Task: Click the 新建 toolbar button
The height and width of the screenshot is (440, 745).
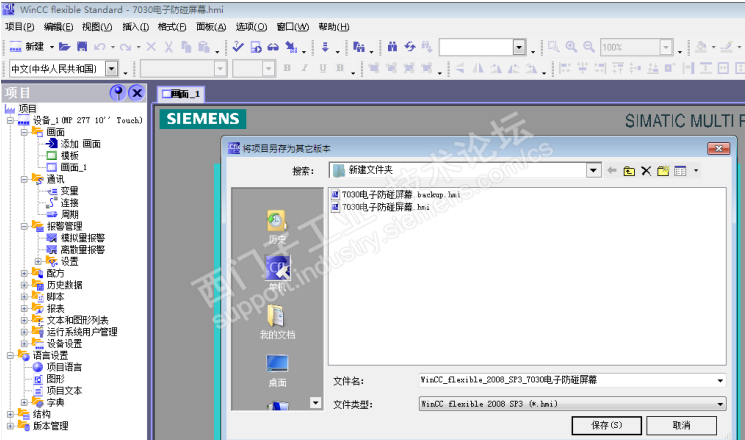Action: pos(27,47)
